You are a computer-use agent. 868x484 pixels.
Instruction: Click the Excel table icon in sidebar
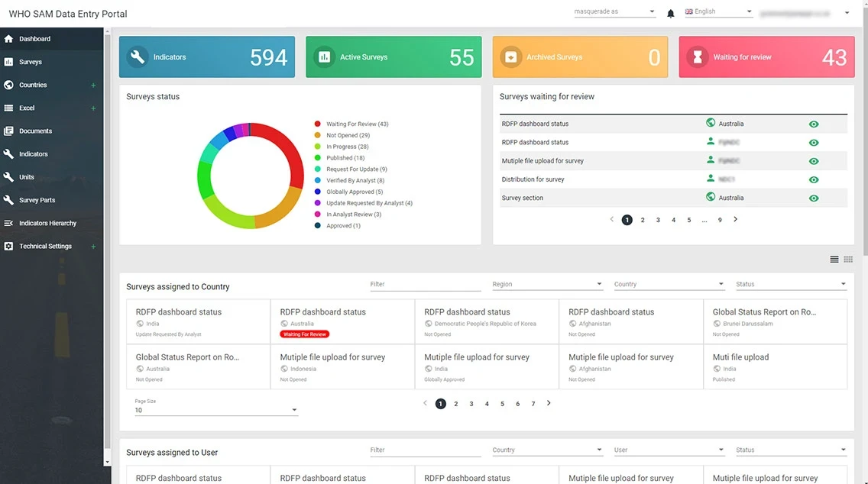[8, 108]
